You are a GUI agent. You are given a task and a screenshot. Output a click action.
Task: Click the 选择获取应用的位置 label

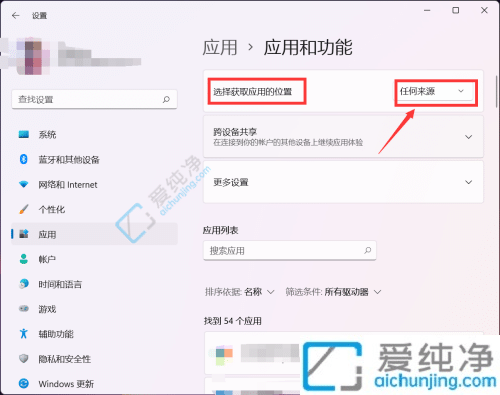[x=253, y=92]
